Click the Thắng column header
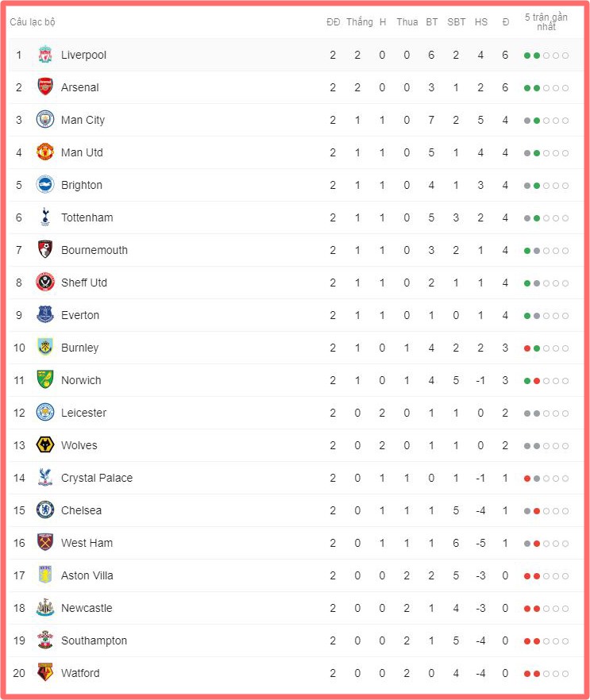The height and width of the screenshot is (700, 590). pyautogui.click(x=360, y=22)
